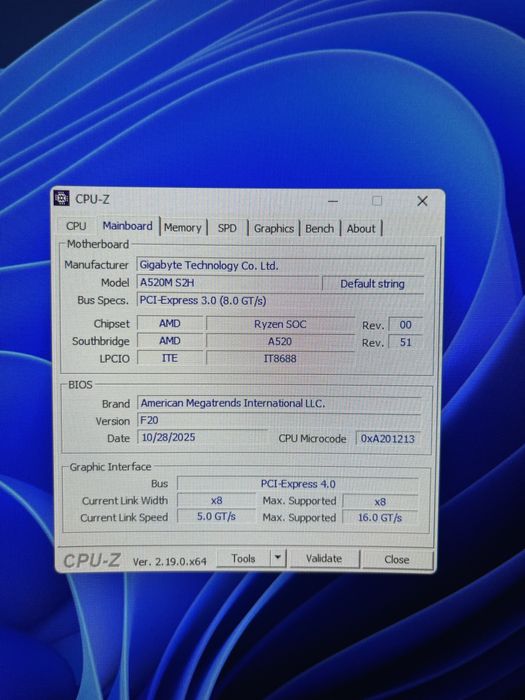Click the A520 southbridge field
This screenshot has width=525, height=700.
point(280,342)
